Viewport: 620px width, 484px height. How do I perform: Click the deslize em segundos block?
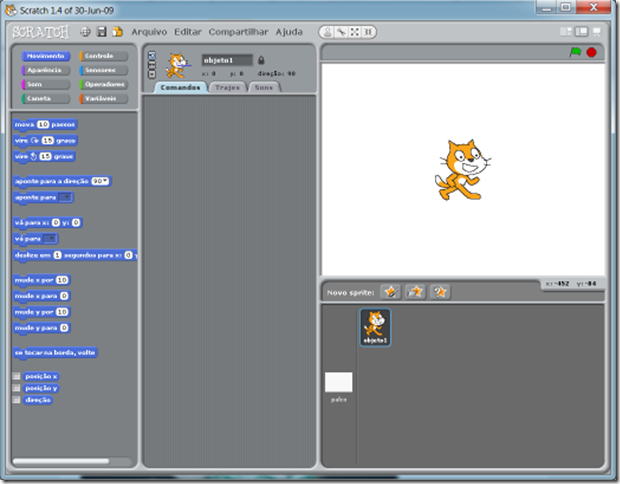75,255
